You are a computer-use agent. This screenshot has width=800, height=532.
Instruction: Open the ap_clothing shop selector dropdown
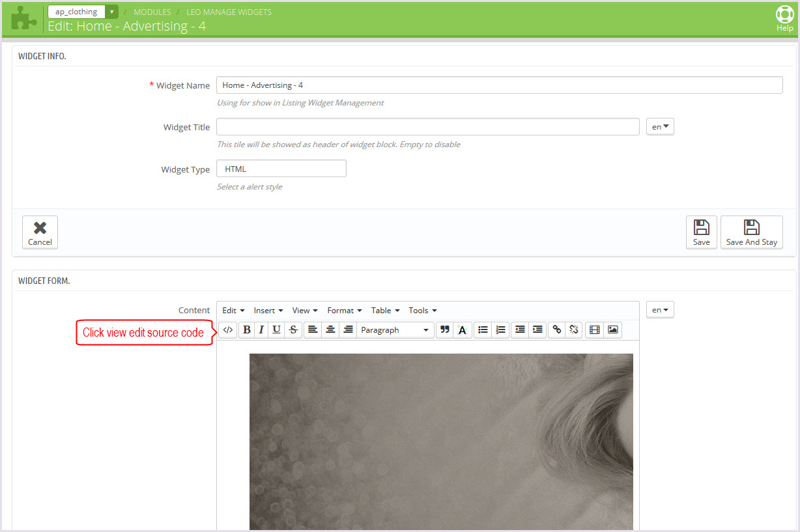(83, 12)
